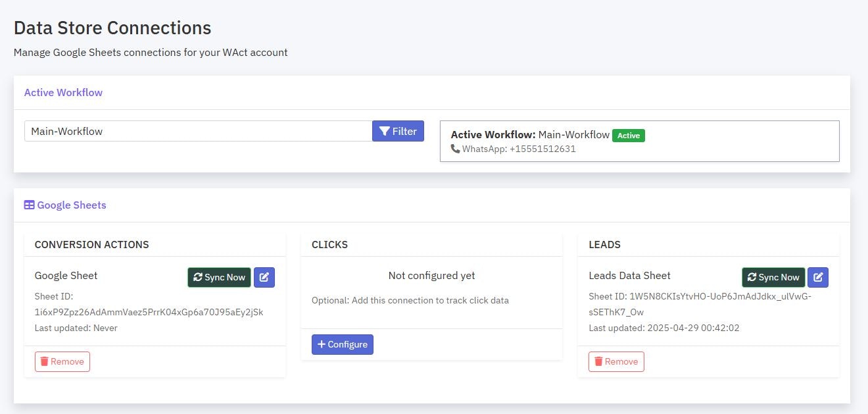Click the table icon beside Google Sheets header
This screenshot has height=414, width=868.
tap(29, 205)
